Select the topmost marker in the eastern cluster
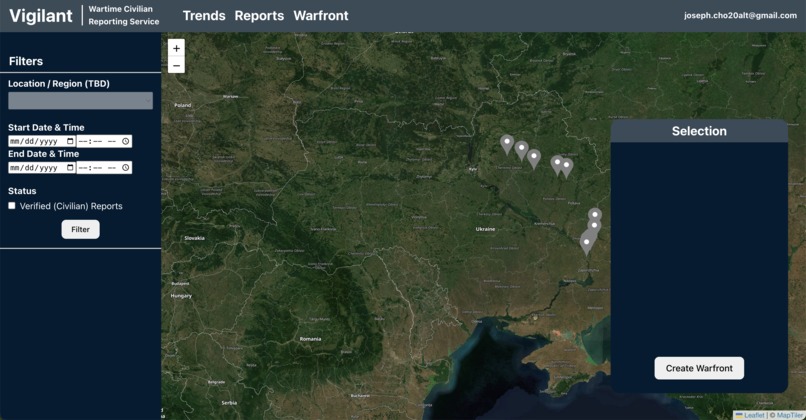This screenshot has width=806, height=420. click(x=595, y=213)
